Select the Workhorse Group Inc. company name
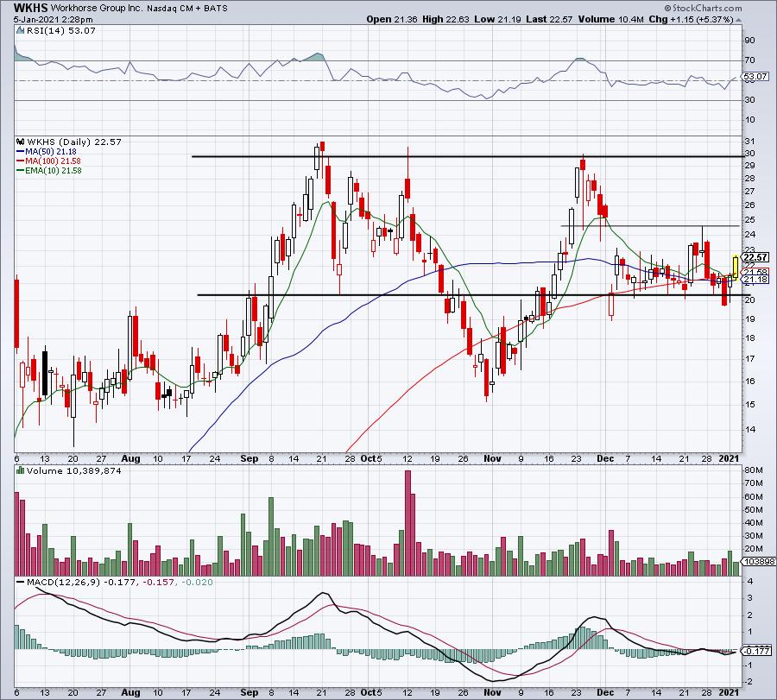The width and height of the screenshot is (777, 700). coord(97,9)
